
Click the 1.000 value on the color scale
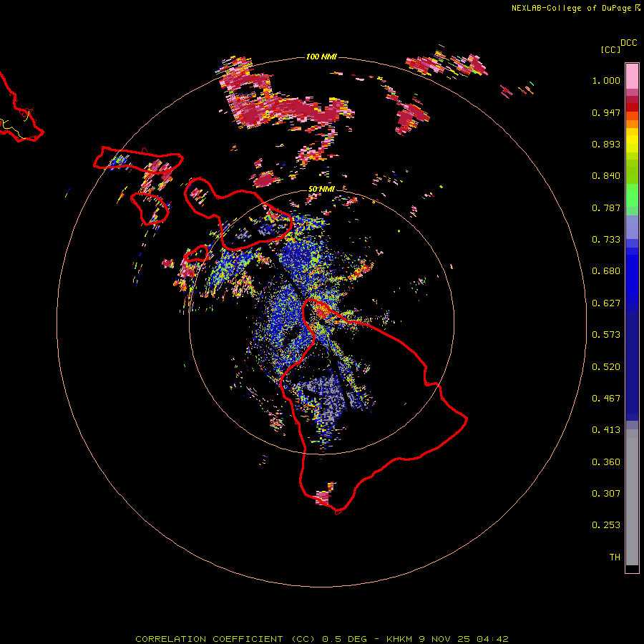pyautogui.click(x=606, y=80)
